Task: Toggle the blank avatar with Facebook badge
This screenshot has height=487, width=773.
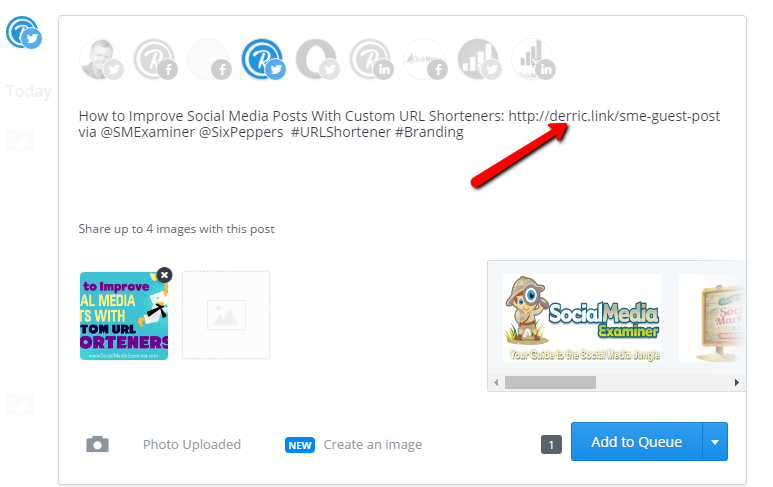Action: (x=210, y=59)
